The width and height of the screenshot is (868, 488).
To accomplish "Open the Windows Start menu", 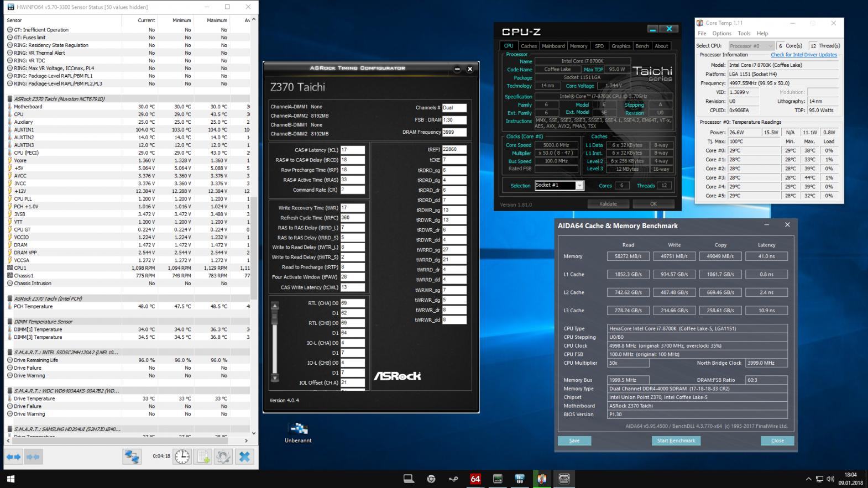I will pos(11,479).
